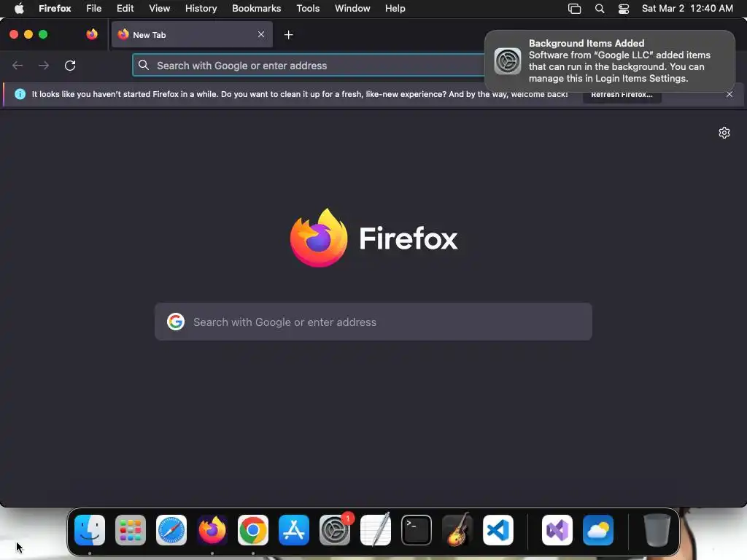Dismiss the refresh Firefox info bar
Screen dimensions: 747x560
(729, 94)
